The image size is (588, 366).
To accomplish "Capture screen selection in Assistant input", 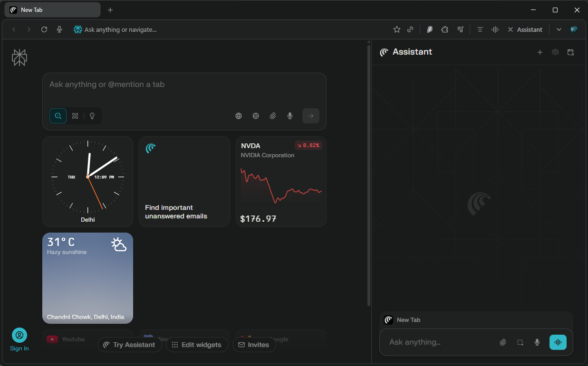I will coord(521,342).
